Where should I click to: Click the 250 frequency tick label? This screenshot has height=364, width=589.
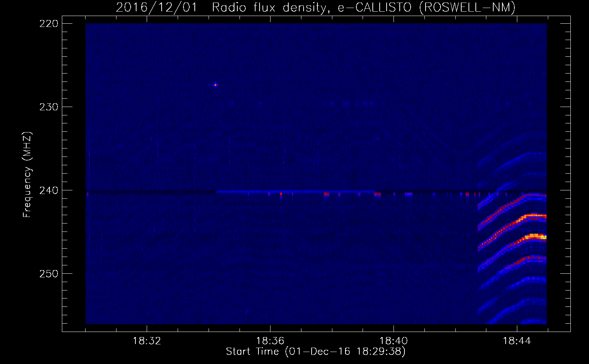pos(48,274)
